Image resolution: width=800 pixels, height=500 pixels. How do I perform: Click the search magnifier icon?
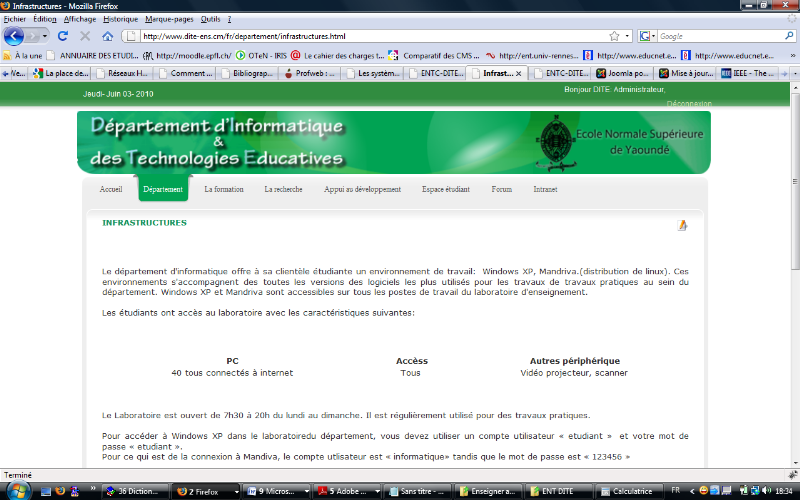tap(789, 36)
